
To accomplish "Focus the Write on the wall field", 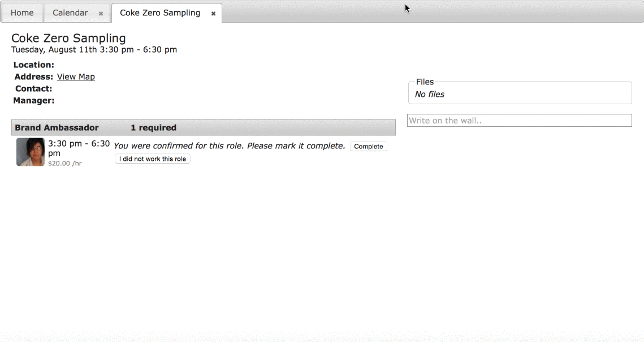I will pos(520,121).
